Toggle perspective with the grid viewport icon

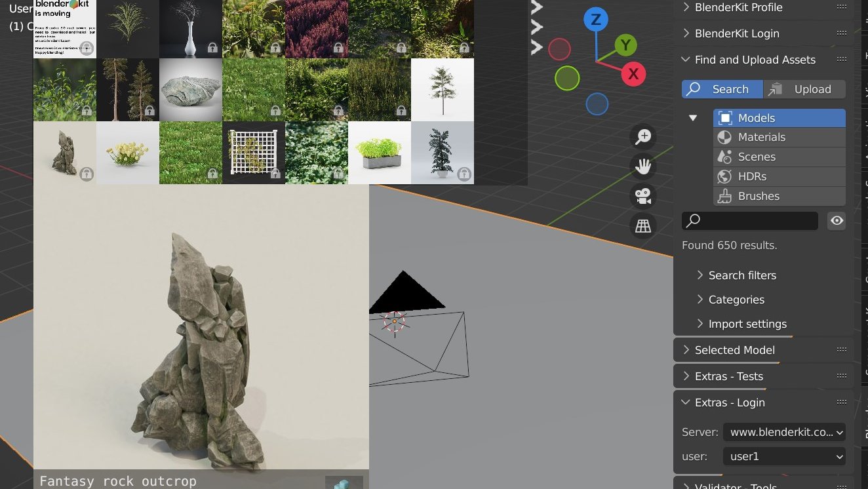642,225
